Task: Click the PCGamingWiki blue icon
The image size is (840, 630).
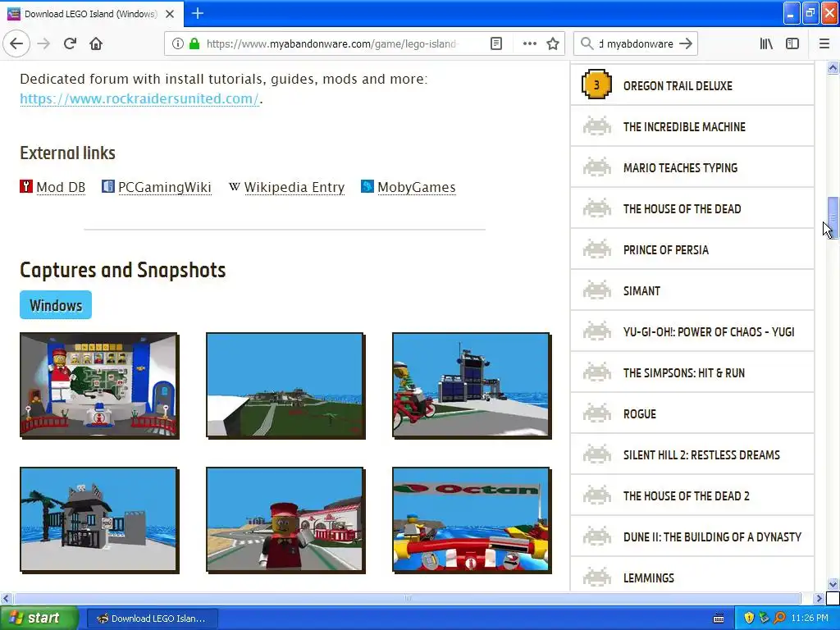Action: click(x=108, y=186)
